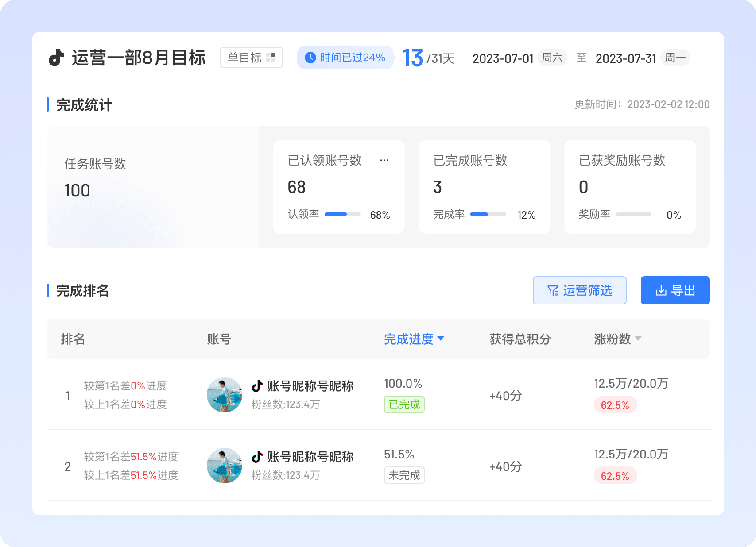Click the +40分 score in rank 2 row

506,466
